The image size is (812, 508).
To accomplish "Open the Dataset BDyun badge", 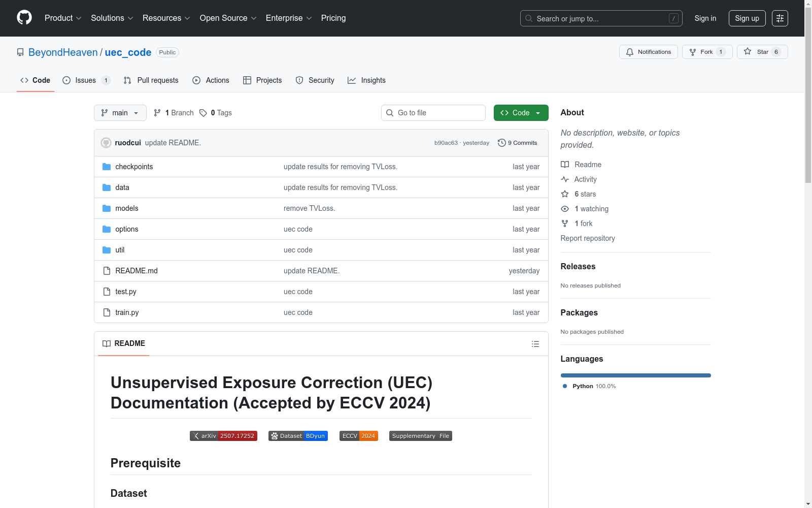I will (x=298, y=436).
